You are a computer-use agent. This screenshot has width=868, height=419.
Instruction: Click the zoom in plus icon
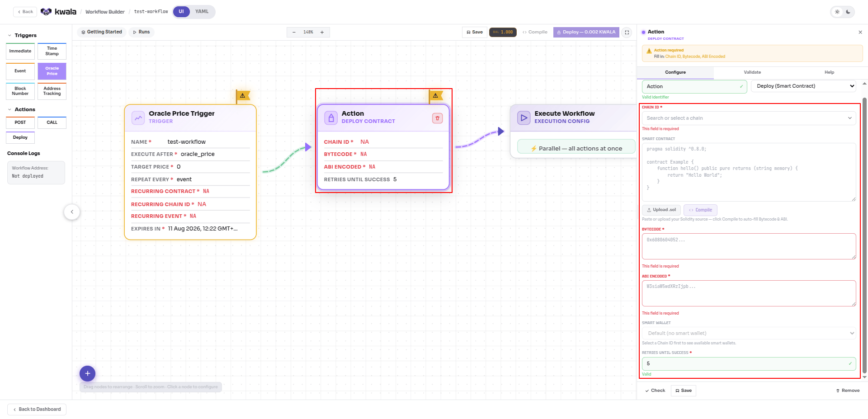click(x=322, y=32)
